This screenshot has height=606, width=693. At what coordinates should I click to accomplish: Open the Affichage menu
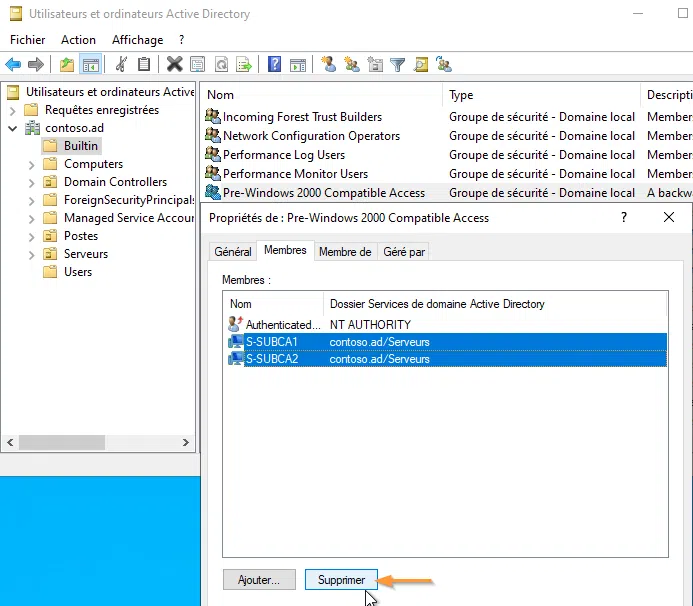click(137, 40)
